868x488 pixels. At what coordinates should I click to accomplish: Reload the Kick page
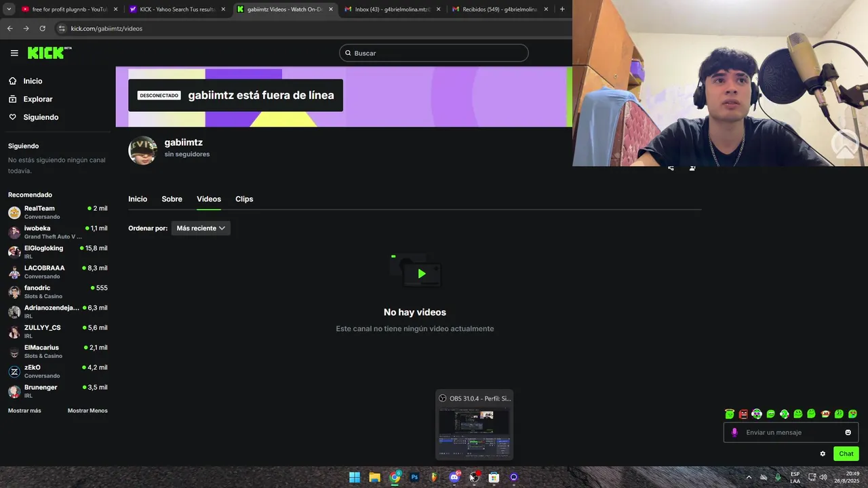(x=42, y=28)
